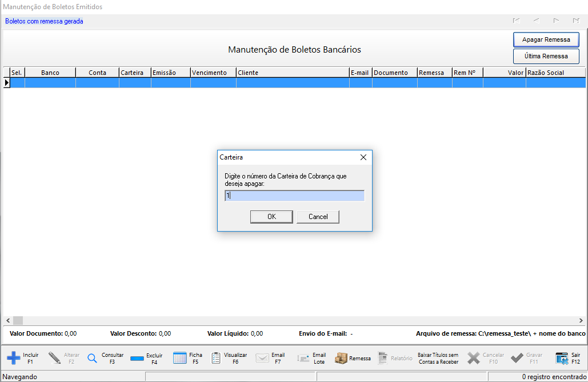This screenshot has width=588, height=382.
Task: Click horizontal scrollbar left arrow
Action: [x=8, y=320]
